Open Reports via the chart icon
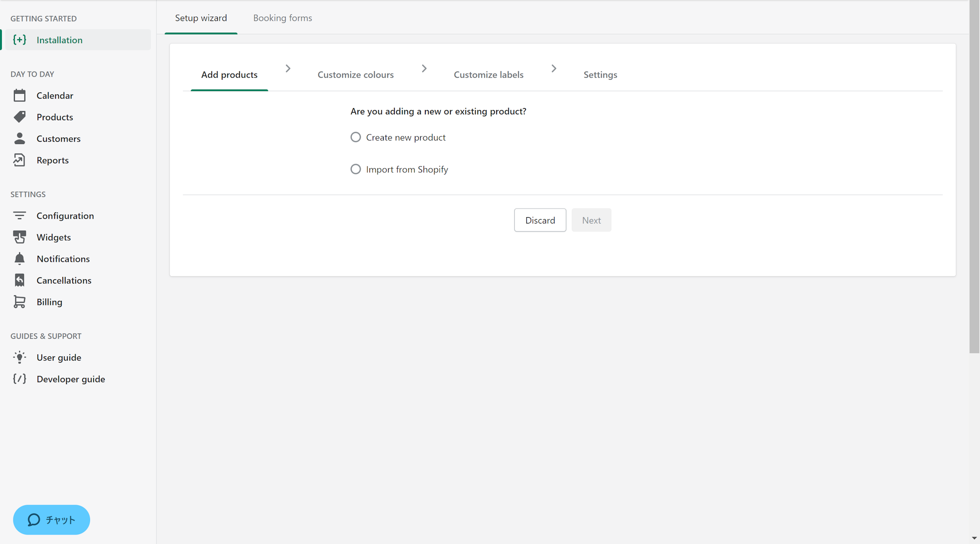980x544 pixels. point(20,160)
